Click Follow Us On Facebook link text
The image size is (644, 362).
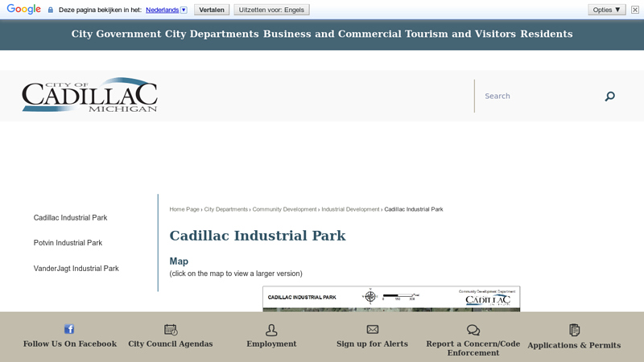pos(70,344)
